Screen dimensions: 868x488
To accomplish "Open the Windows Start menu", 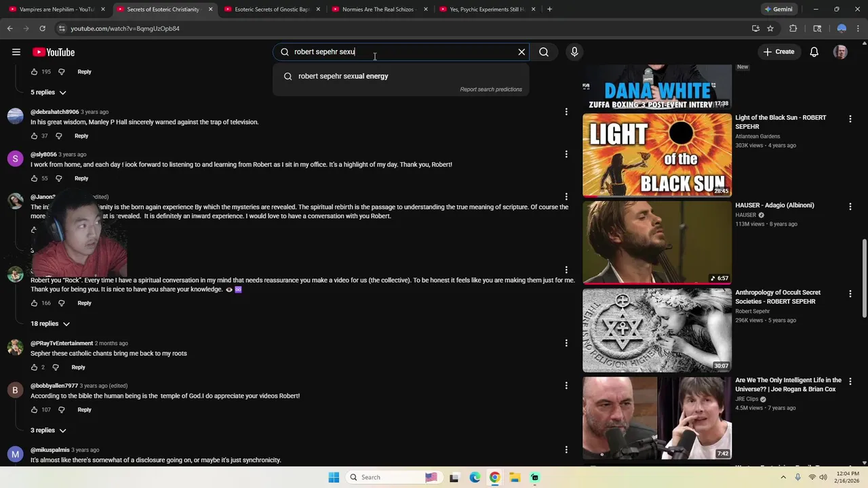I will 334,477.
